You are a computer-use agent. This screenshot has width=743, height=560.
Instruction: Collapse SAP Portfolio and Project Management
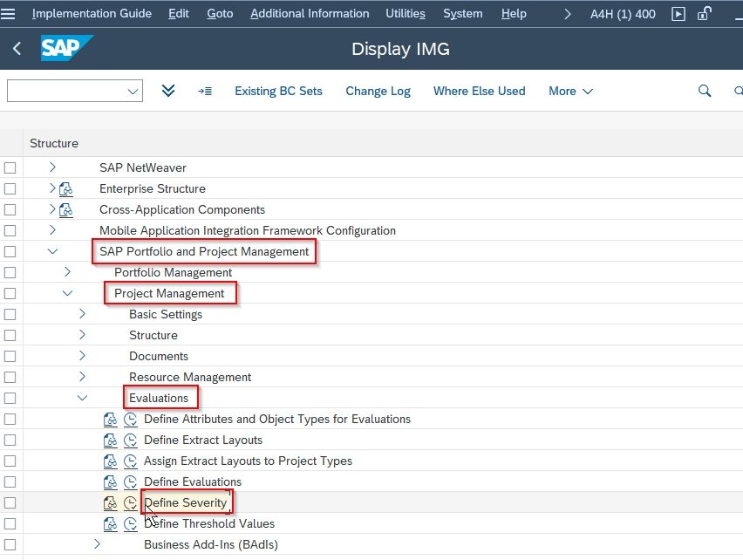coord(52,251)
